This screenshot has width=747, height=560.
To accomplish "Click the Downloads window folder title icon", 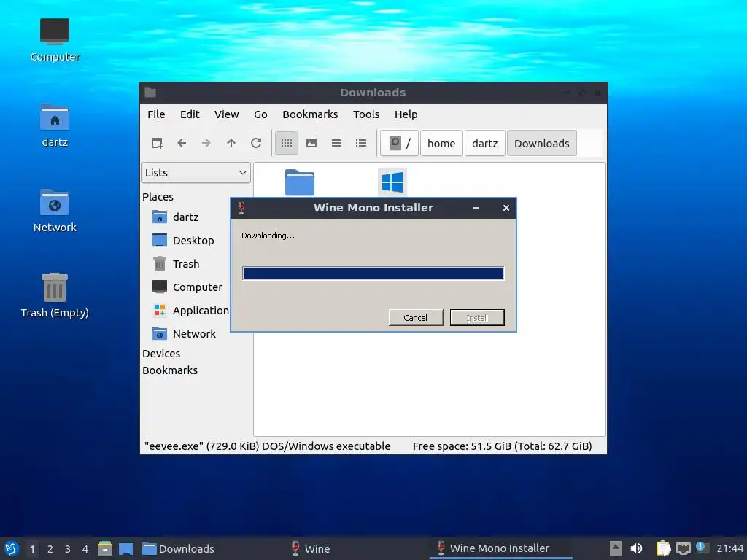I will point(150,93).
